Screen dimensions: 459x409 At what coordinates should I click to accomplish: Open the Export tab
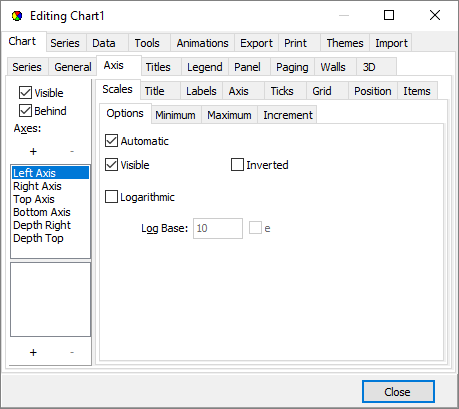tap(256, 43)
